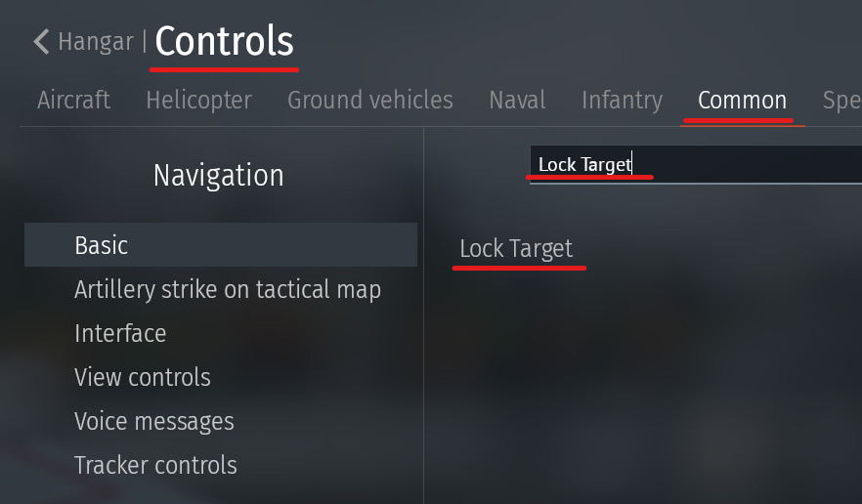Image resolution: width=862 pixels, height=504 pixels.
Task: Open Artillery strike on tactical map section
Action: (x=227, y=290)
